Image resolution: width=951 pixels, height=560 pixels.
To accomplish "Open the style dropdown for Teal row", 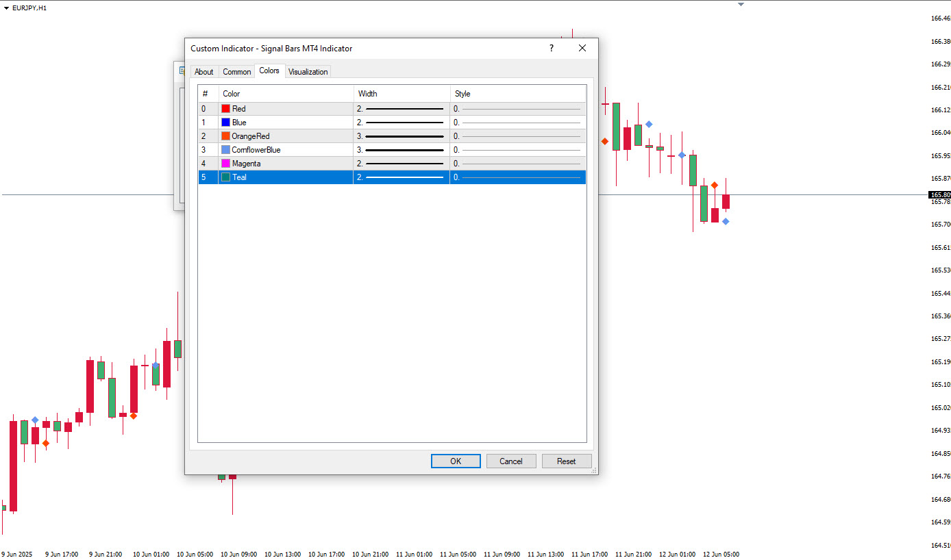I will click(x=517, y=177).
